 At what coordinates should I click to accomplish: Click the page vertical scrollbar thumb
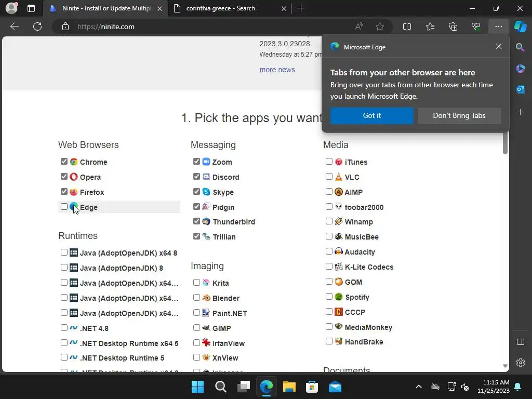tap(505, 142)
